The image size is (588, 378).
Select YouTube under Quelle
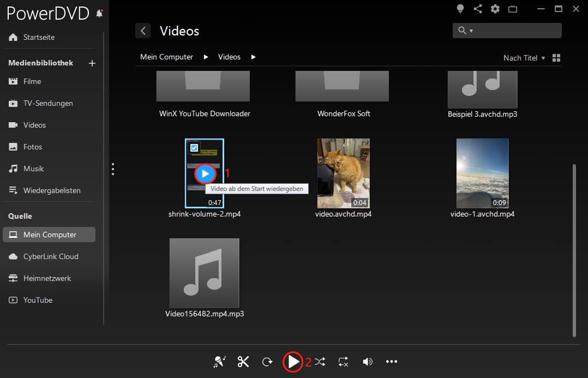(37, 300)
